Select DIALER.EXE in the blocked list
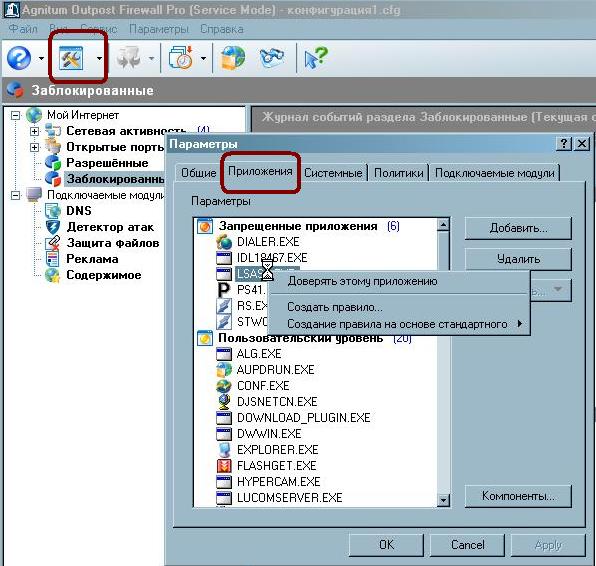The height and width of the screenshot is (566, 596). click(x=268, y=242)
